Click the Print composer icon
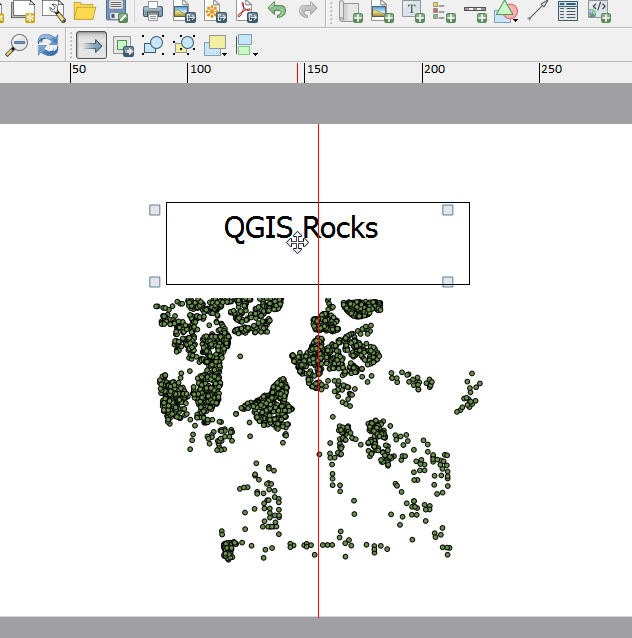 click(152, 12)
